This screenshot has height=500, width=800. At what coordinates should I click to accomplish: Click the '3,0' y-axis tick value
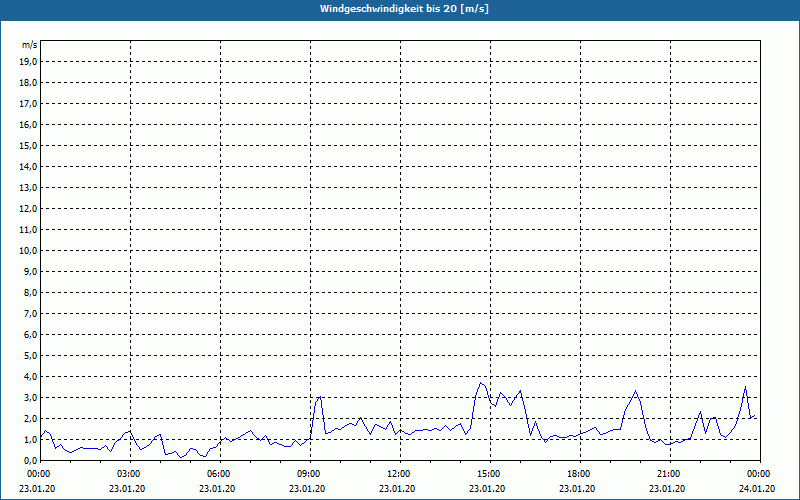(30, 397)
